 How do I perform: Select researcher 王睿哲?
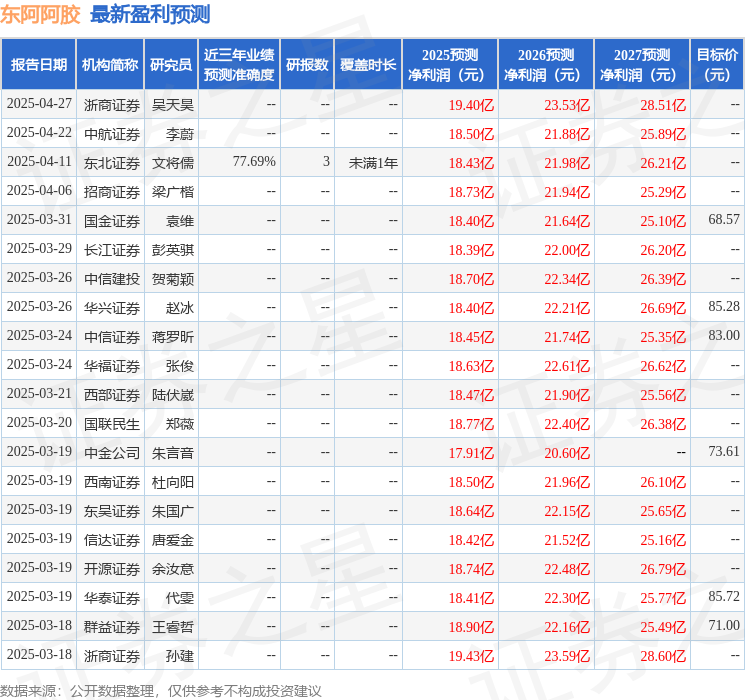172,627
